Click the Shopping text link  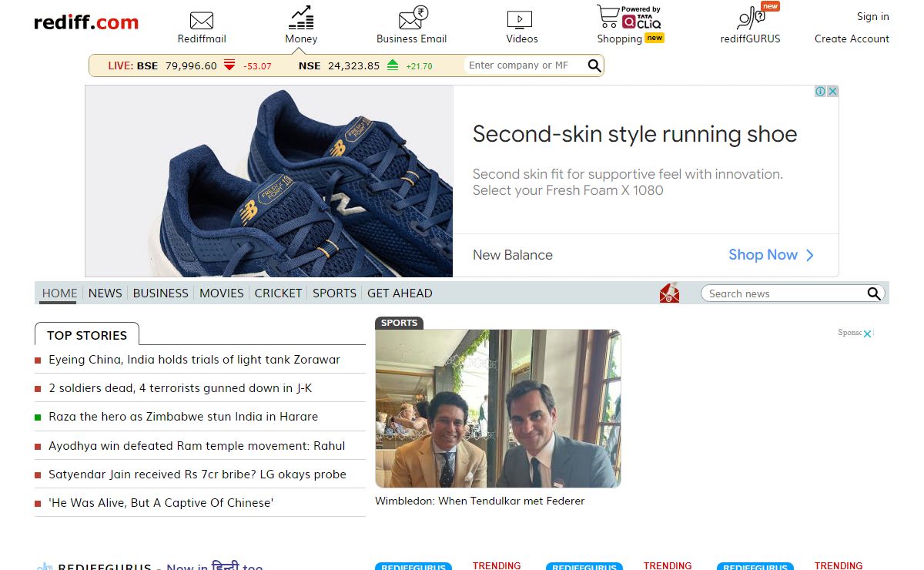tap(619, 39)
